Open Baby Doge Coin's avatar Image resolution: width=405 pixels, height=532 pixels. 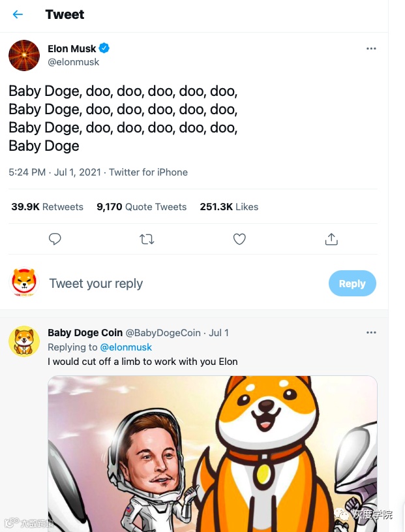[24, 341]
